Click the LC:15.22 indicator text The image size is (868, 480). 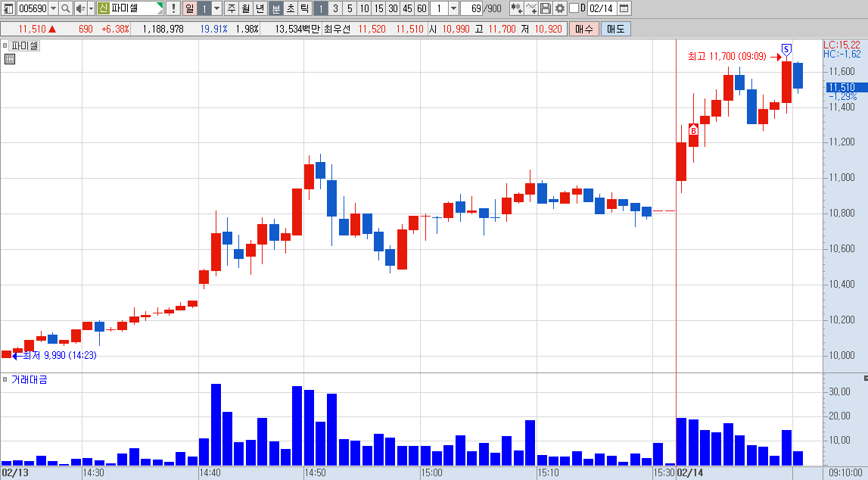842,45
